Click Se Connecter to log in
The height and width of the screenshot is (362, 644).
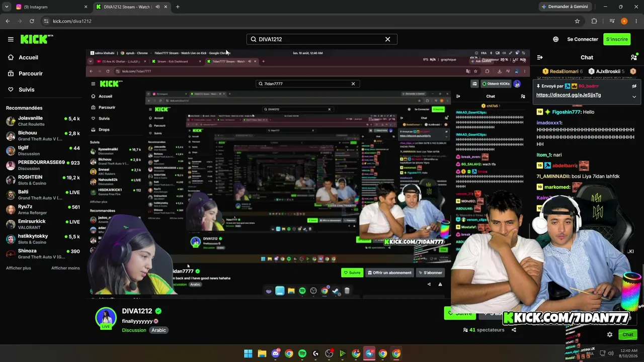583,39
